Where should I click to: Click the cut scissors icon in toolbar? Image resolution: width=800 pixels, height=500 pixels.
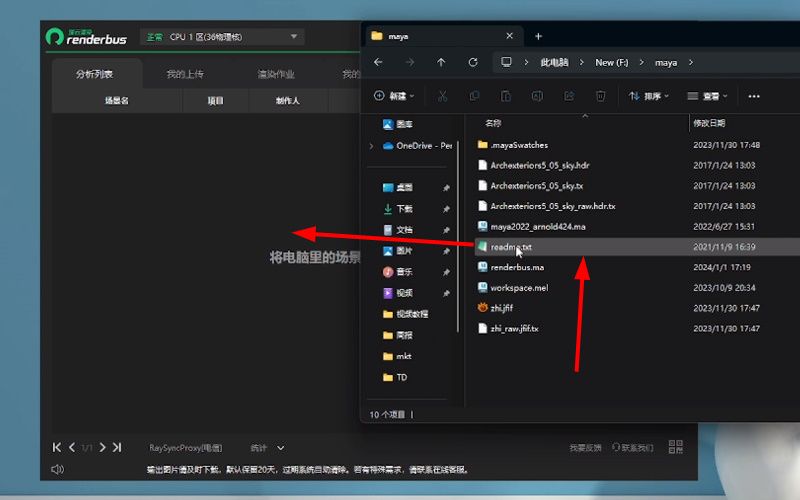click(443, 96)
